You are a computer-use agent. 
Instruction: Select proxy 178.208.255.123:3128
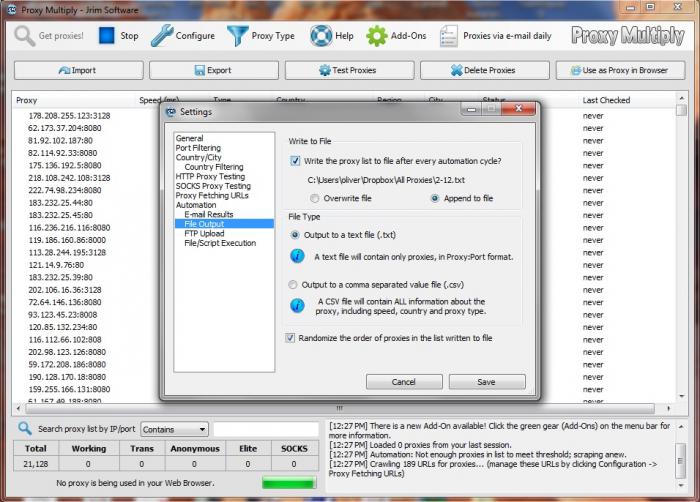click(69, 116)
